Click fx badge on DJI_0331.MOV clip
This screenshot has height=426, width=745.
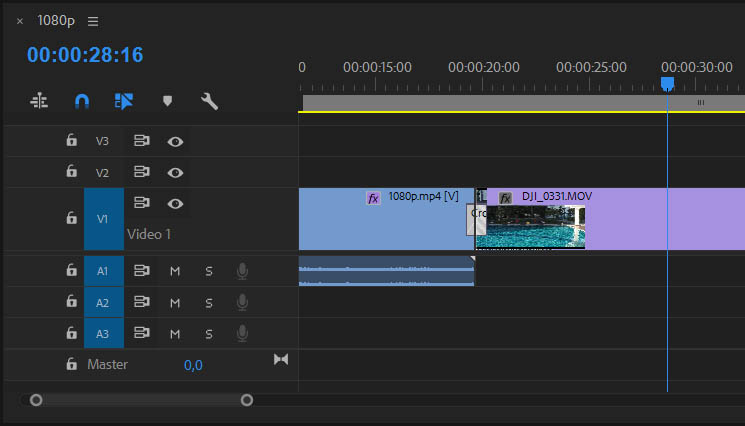[505, 198]
